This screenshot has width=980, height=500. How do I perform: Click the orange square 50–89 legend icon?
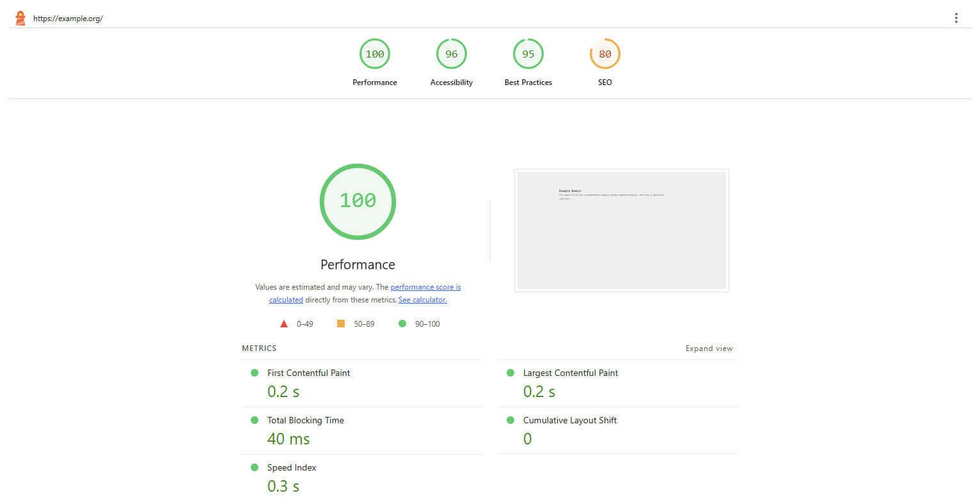(341, 324)
